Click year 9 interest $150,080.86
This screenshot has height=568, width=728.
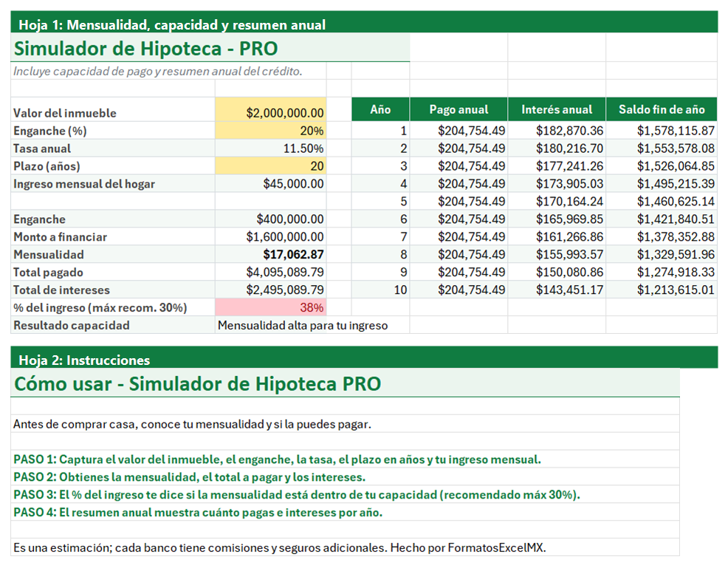[557, 272]
